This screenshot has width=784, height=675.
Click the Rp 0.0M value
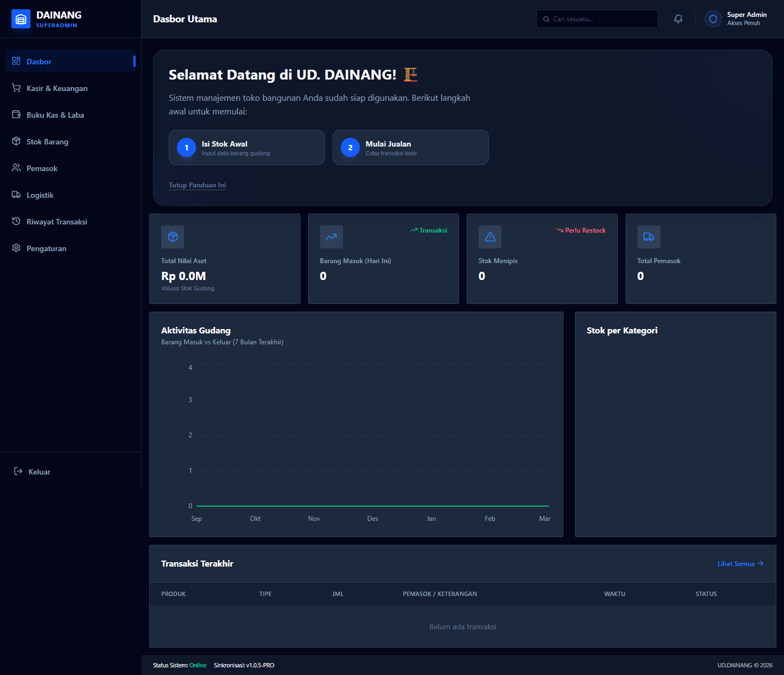pos(183,276)
